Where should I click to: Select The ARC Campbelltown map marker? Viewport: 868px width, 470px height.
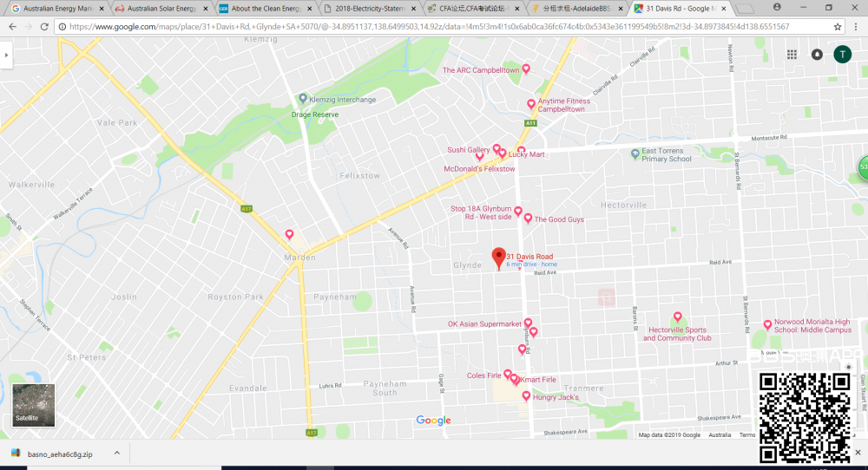tap(525, 69)
